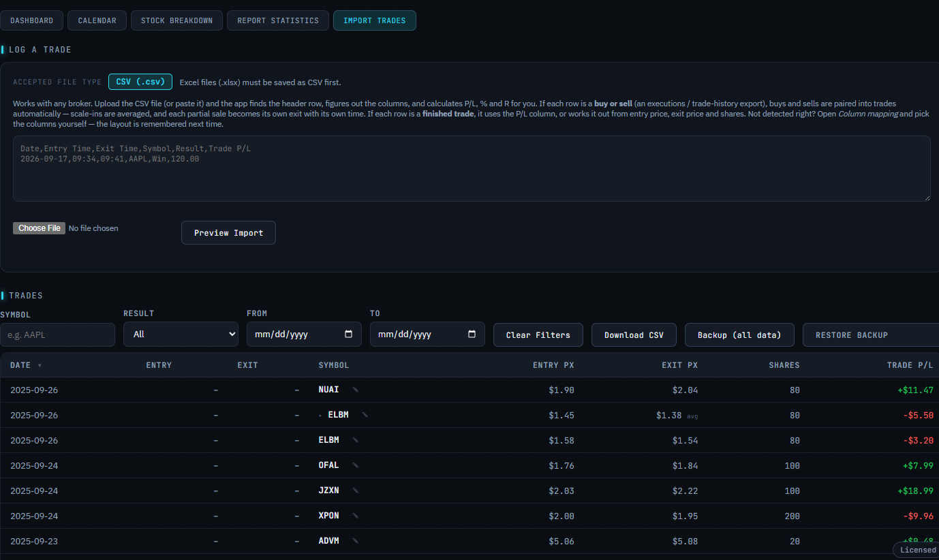Click the +$18.99 P/L value
Screen dimensions: 939x560
tap(915, 491)
